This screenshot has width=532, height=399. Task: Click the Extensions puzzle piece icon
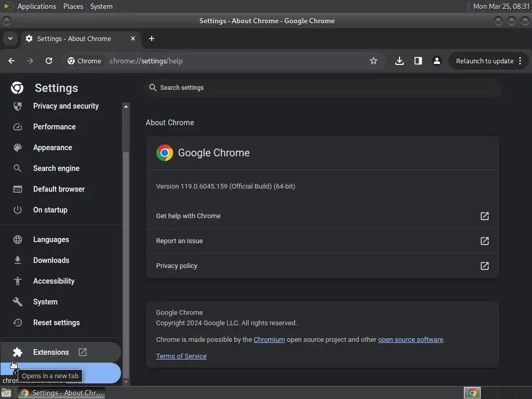click(17, 352)
